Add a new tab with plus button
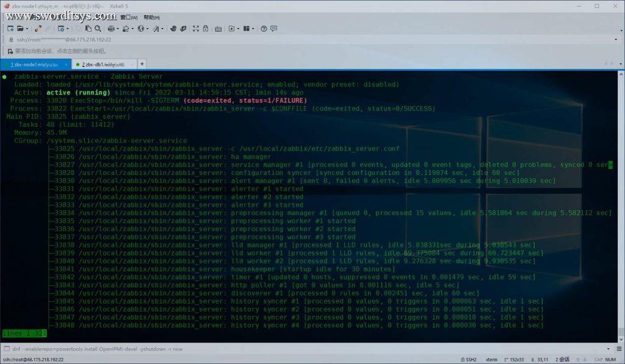 [x=142, y=64]
